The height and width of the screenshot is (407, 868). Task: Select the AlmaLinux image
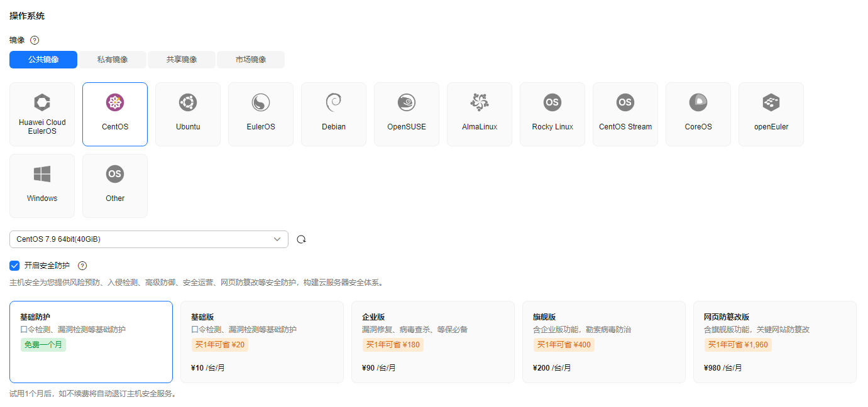pyautogui.click(x=480, y=114)
